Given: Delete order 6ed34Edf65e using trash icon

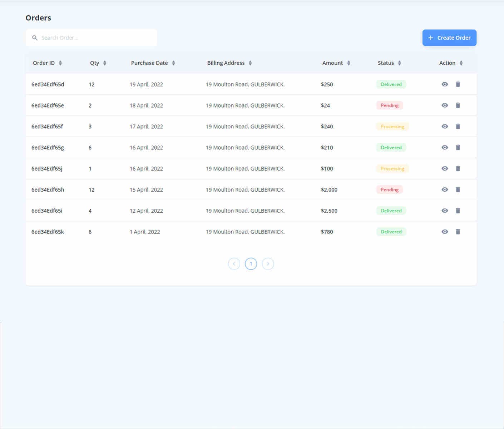Looking at the screenshot, I should pos(458,105).
